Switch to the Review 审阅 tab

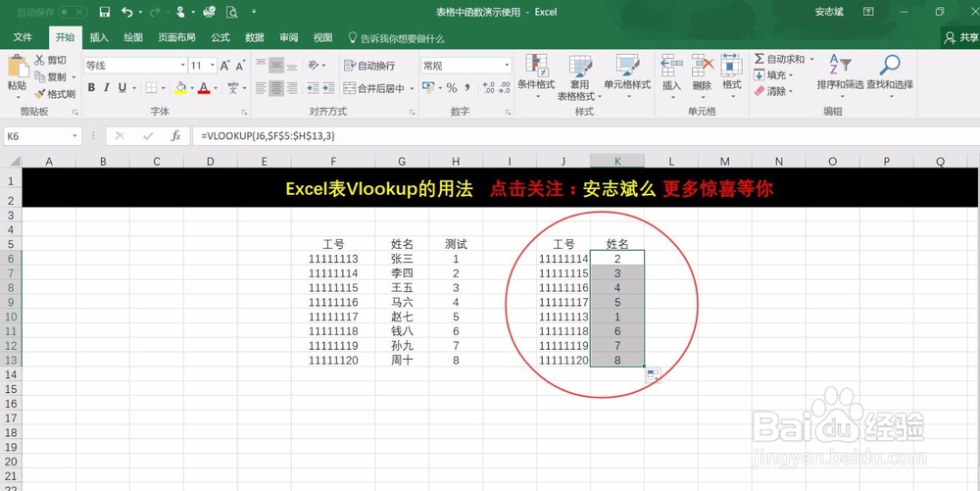pyautogui.click(x=289, y=37)
